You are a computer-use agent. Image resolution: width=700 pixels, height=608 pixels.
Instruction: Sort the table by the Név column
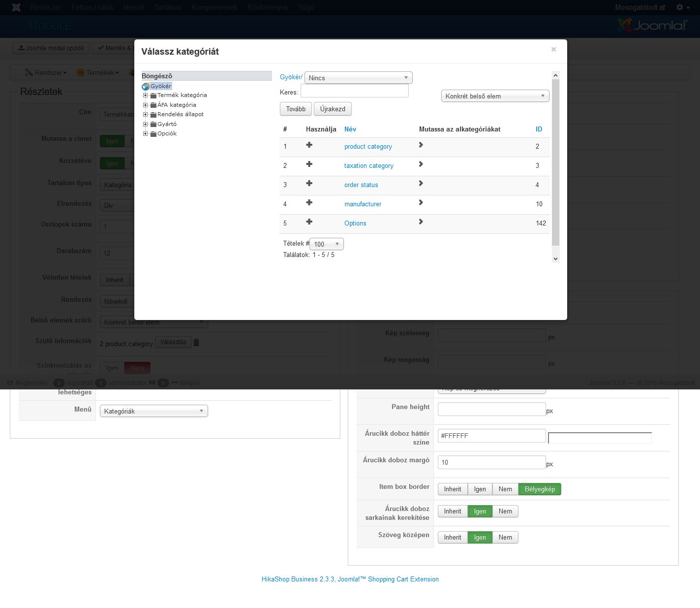350,129
